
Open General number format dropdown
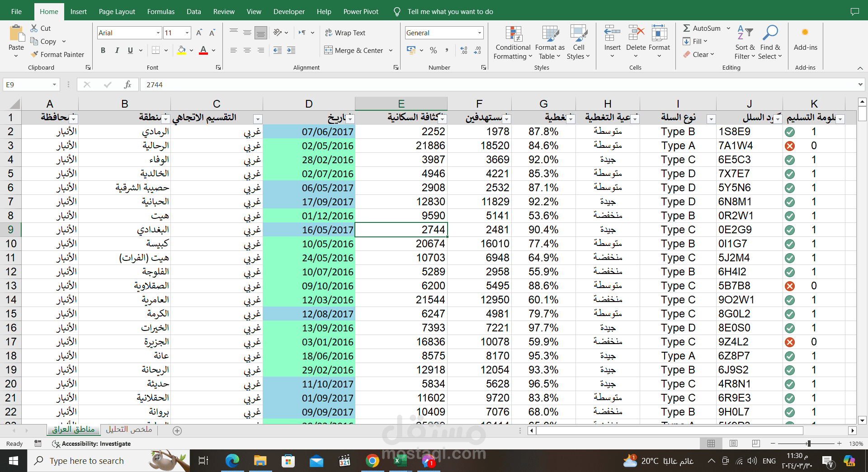(479, 33)
